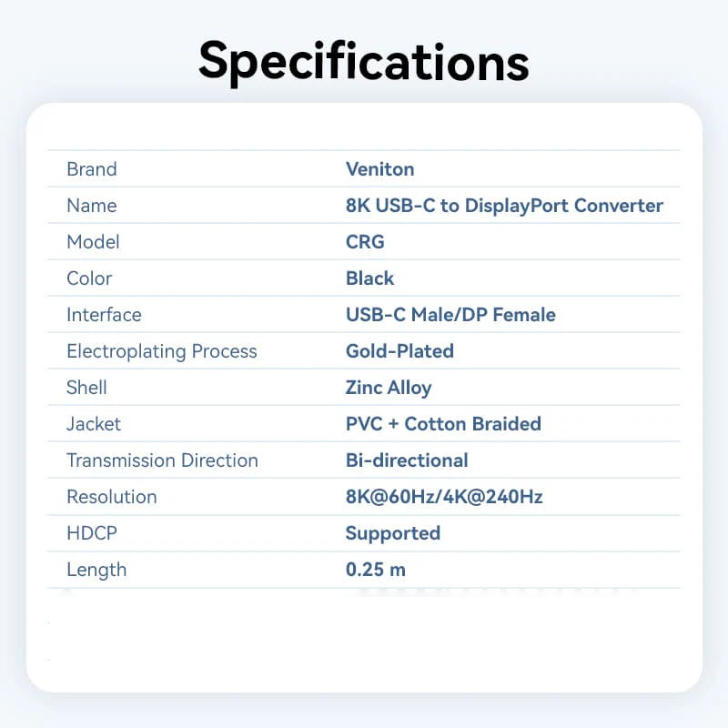Select the 0.25 m length value
Screen dimensions: 728x728
[x=376, y=570]
